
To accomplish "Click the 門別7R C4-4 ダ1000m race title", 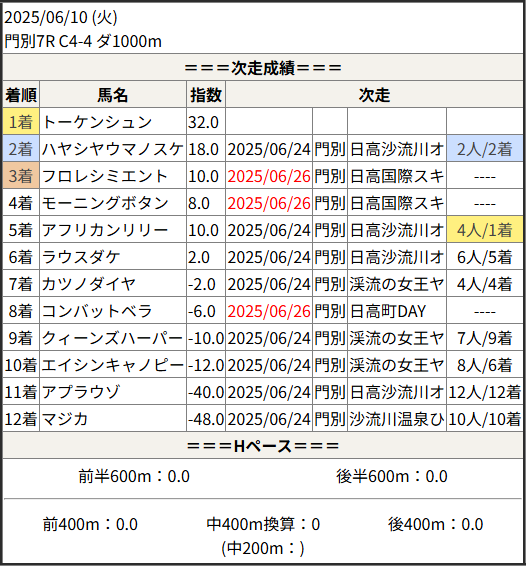I will pyautogui.click(x=83, y=42).
